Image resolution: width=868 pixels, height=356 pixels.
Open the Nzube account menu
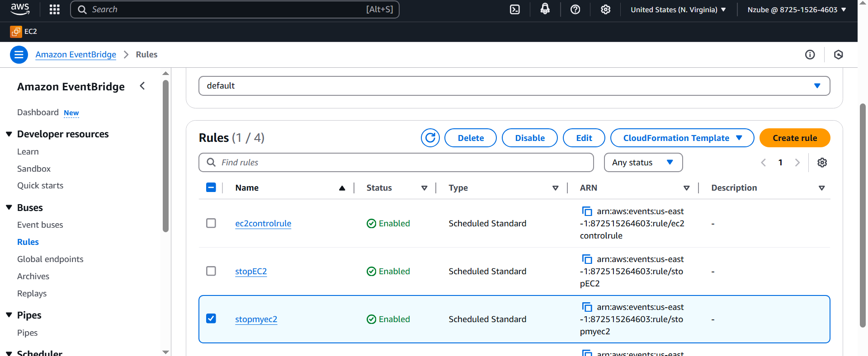pos(797,9)
